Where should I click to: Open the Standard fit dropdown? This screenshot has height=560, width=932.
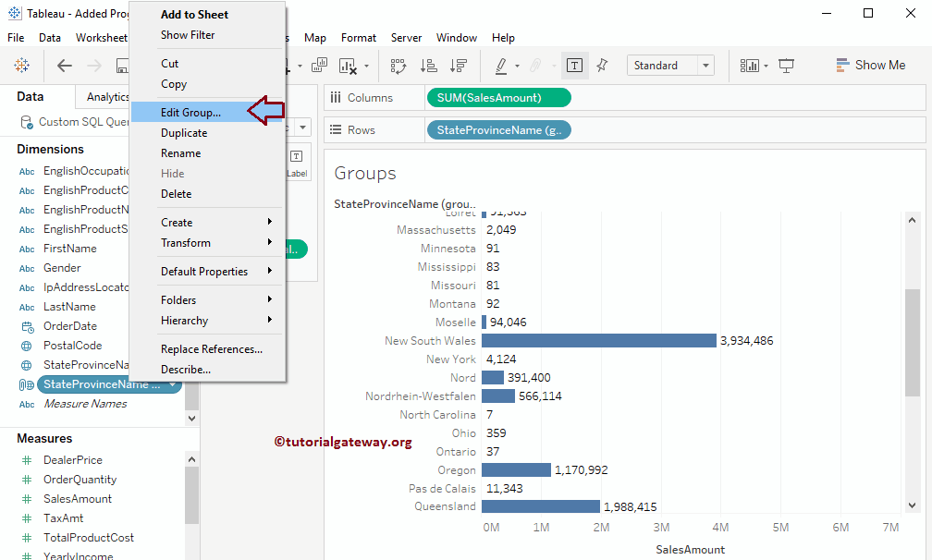705,65
